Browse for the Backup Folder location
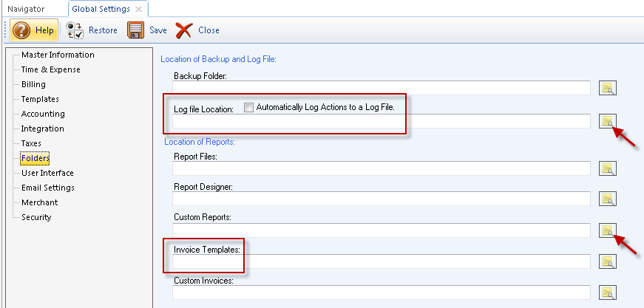 (x=607, y=89)
